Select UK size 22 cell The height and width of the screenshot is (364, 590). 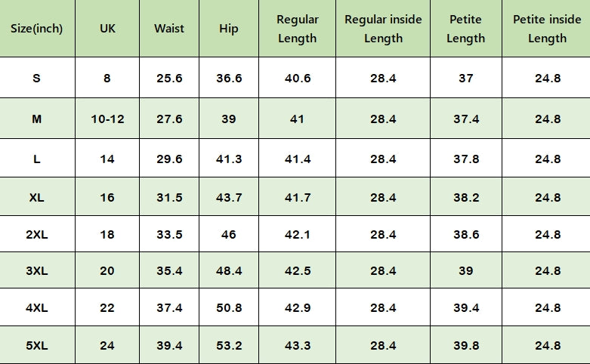(107, 307)
